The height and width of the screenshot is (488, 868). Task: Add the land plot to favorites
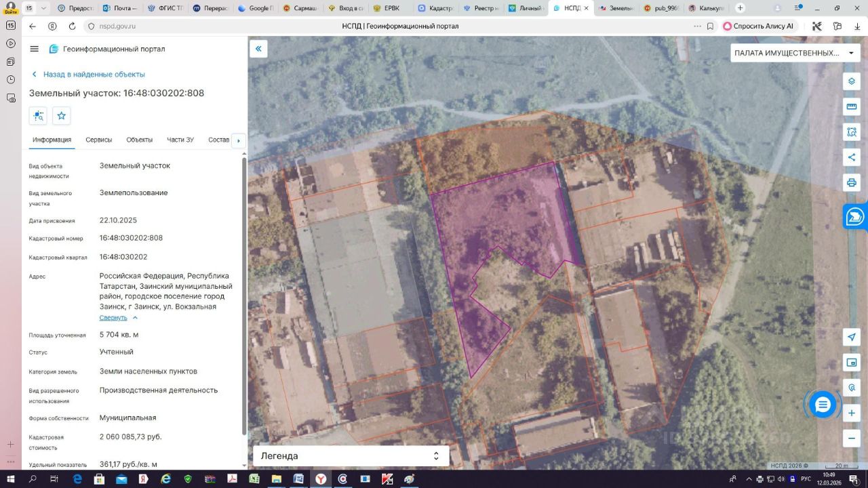(62, 116)
